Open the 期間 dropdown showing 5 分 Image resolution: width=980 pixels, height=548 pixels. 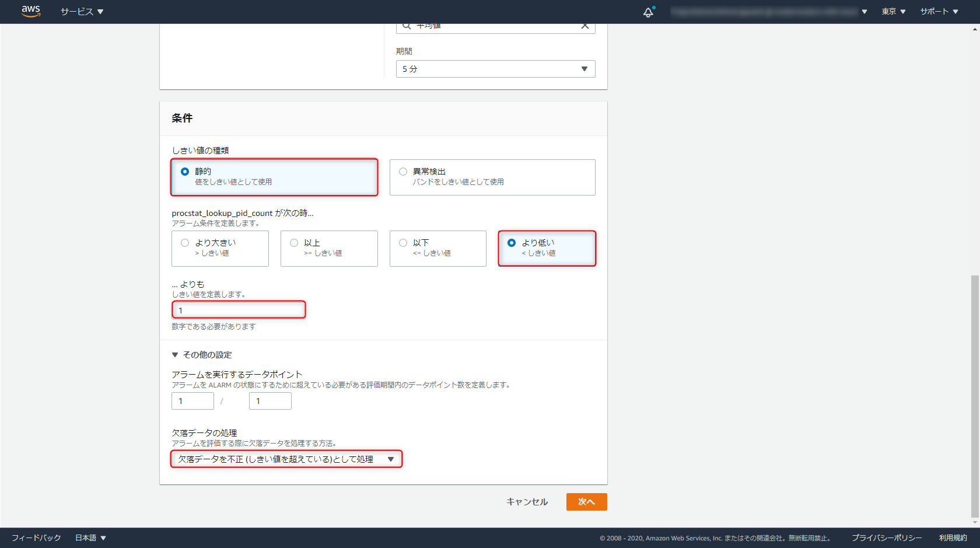[495, 69]
